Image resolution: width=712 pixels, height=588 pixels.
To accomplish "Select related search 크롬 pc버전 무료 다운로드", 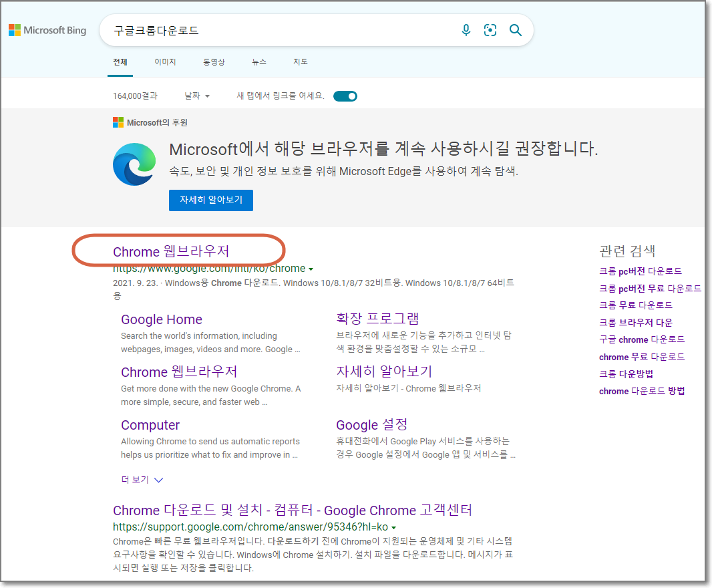I will coord(651,288).
